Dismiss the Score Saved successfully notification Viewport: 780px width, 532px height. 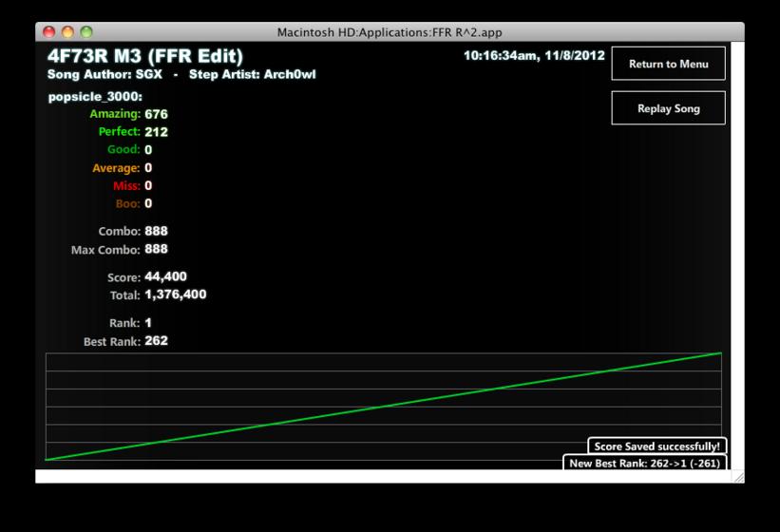pyautogui.click(x=657, y=446)
